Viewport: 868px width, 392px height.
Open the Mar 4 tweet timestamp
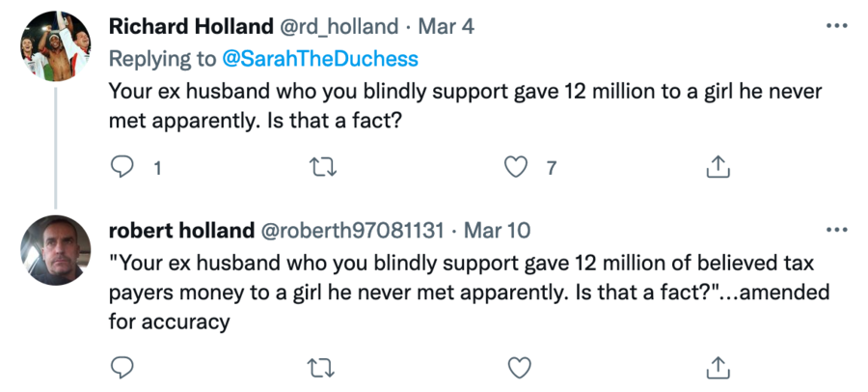pos(447,26)
